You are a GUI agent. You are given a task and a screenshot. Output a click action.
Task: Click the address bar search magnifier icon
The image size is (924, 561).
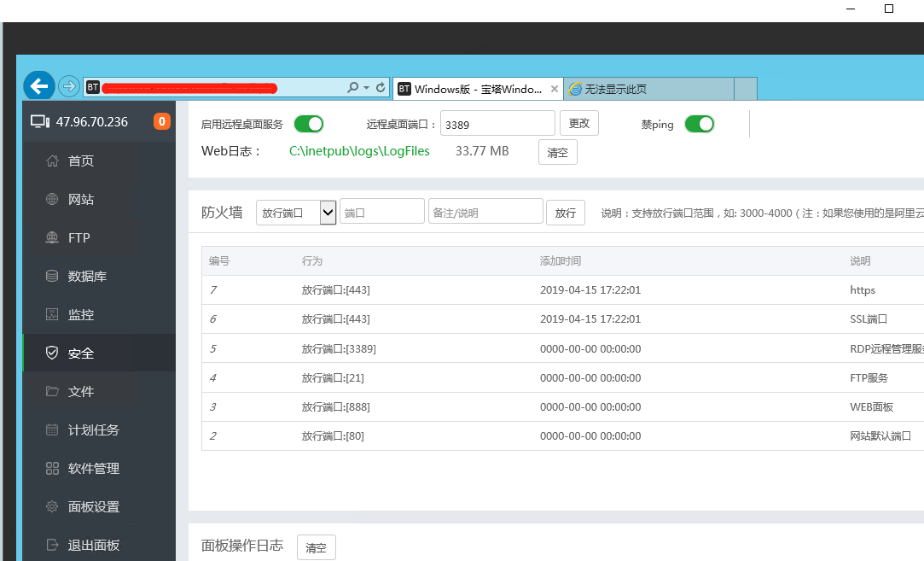[x=352, y=87]
